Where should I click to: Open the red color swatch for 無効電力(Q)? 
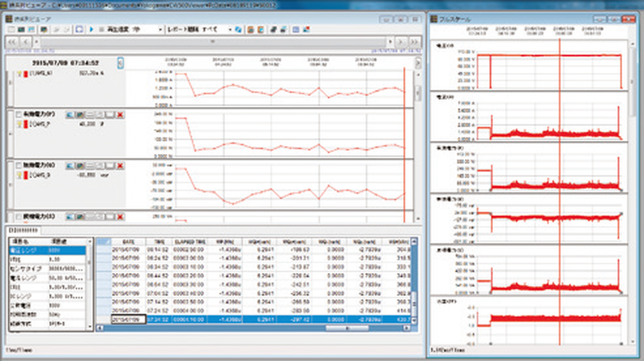click(x=26, y=175)
